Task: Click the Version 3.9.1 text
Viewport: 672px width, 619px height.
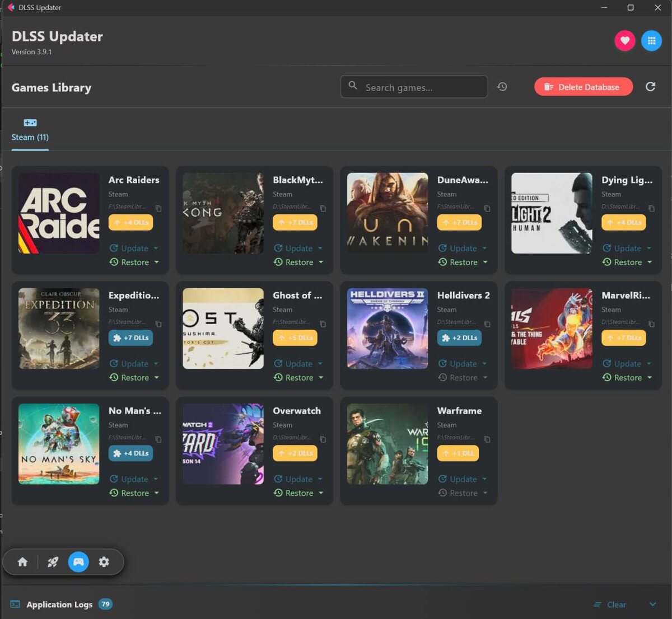Action: click(x=31, y=52)
